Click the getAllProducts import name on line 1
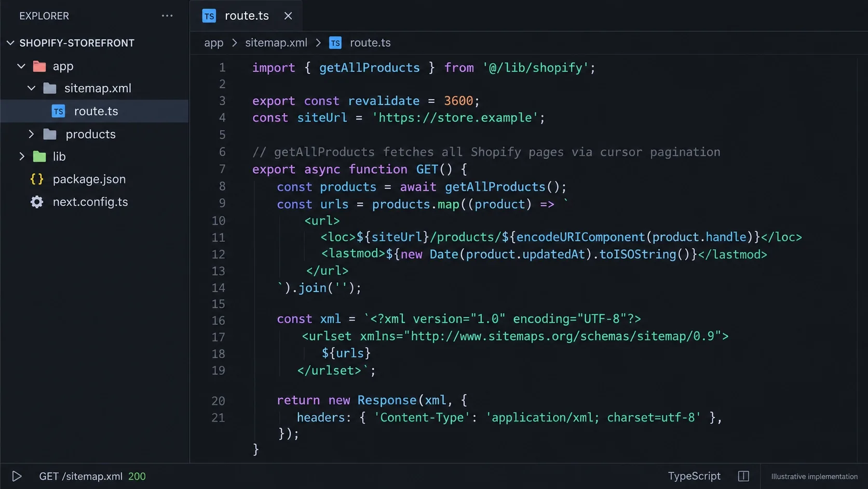Viewport: 868px width, 489px height. [369, 68]
